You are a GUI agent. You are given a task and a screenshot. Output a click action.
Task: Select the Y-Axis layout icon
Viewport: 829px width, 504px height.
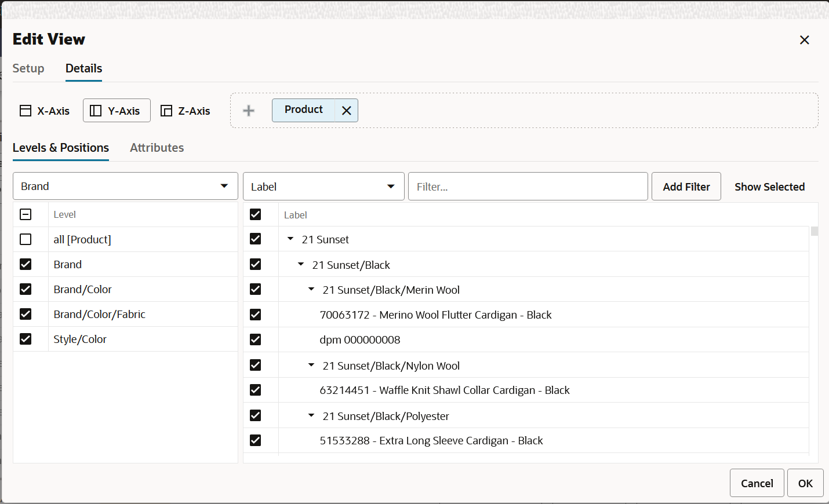[x=96, y=111]
